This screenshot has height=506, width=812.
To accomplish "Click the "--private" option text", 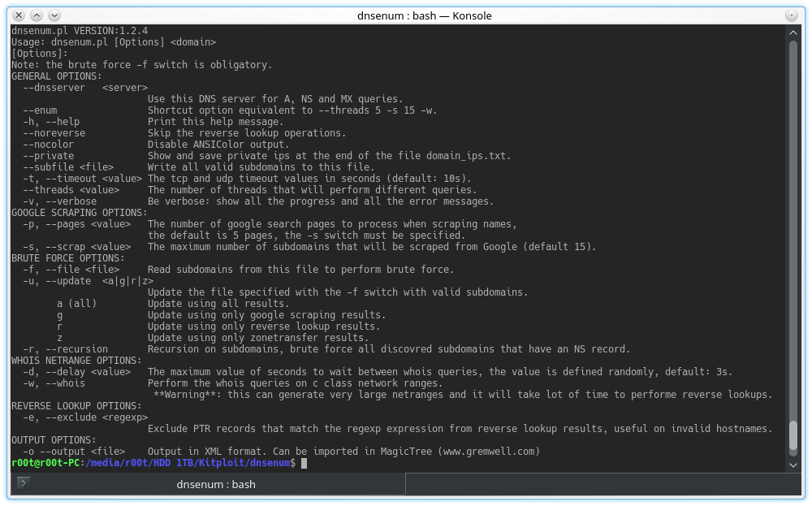I will [x=48, y=156].
